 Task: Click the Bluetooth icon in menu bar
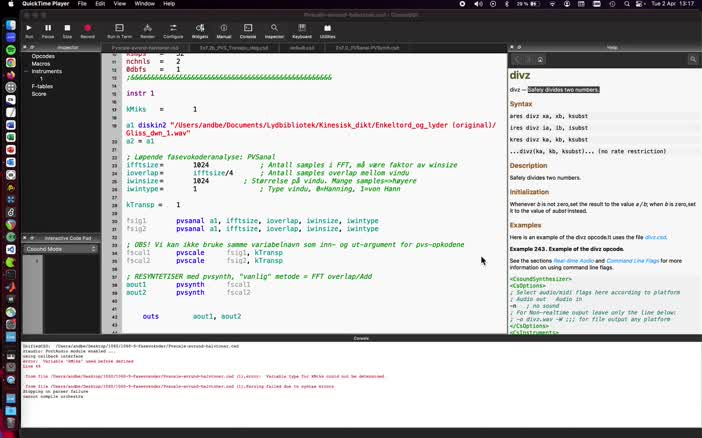(507, 4)
